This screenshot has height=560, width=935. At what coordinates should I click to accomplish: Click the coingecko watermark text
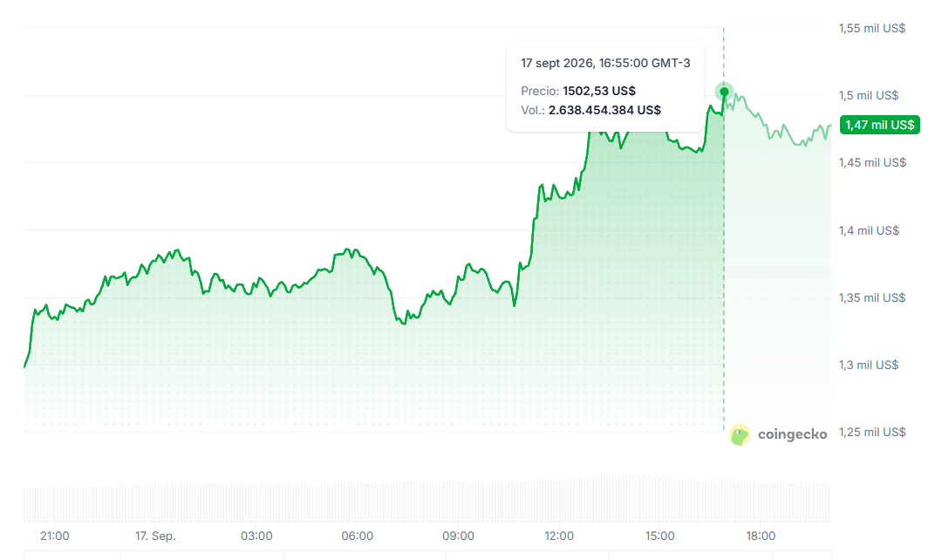[792, 434]
